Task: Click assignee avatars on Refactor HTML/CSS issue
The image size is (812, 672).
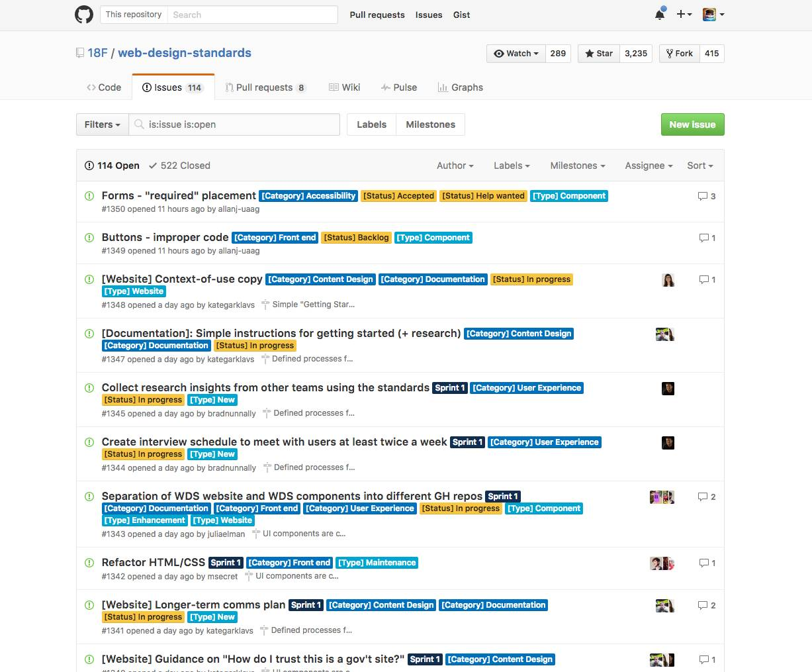Action: pos(662,563)
